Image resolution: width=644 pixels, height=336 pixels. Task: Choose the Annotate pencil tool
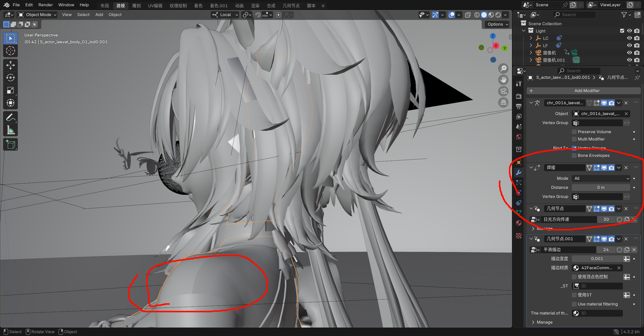tap(10, 117)
